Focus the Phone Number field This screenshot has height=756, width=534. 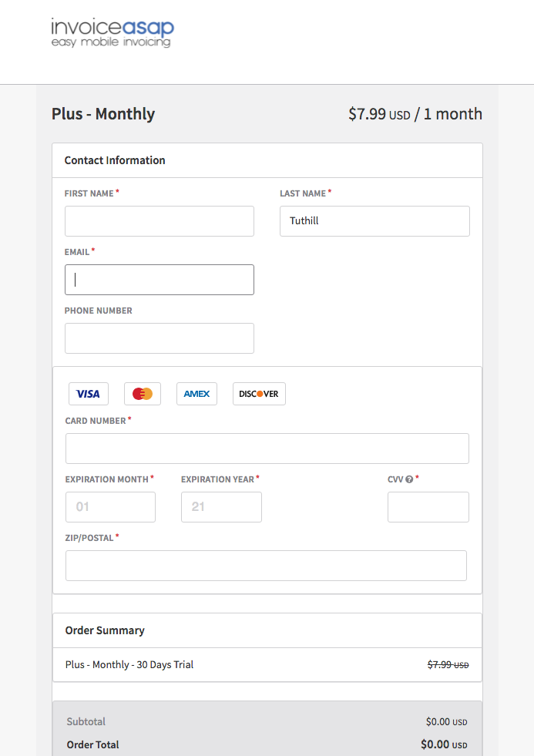(x=160, y=338)
